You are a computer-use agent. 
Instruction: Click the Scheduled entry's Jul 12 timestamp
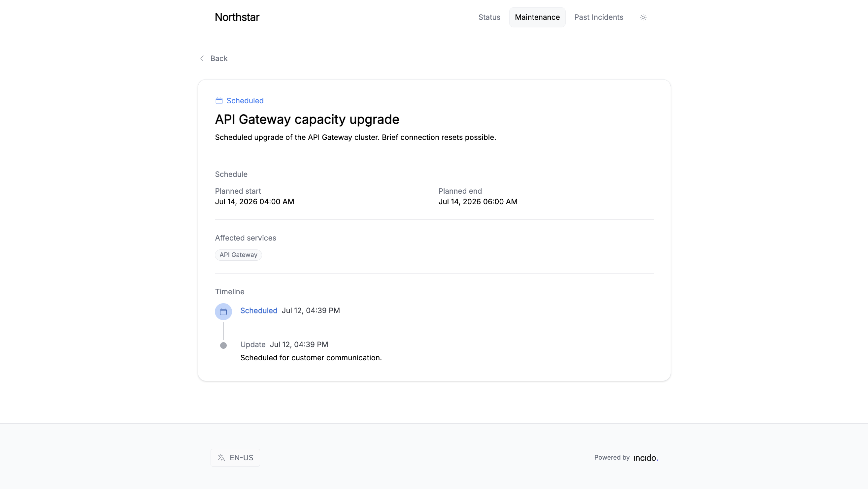tap(311, 310)
